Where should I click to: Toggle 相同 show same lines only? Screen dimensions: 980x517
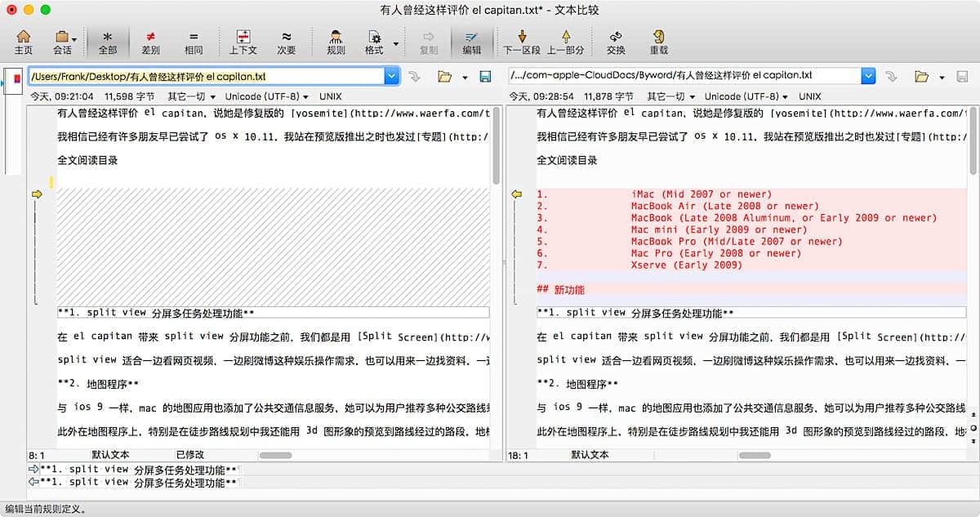point(194,42)
